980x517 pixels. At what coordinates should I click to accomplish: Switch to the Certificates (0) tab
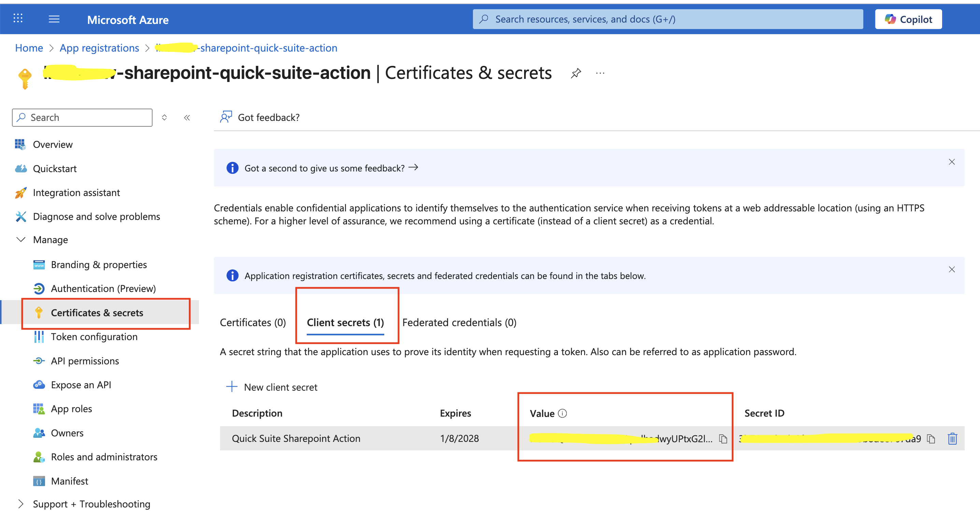pos(253,322)
